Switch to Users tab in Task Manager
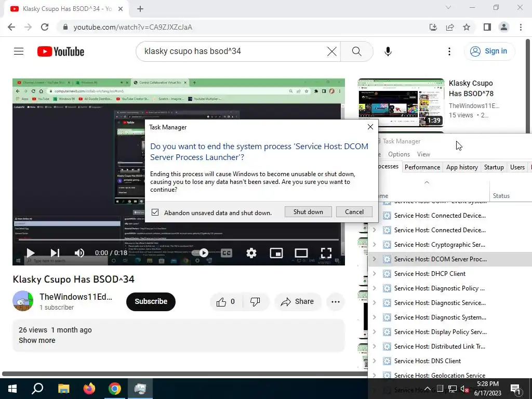The width and height of the screenshot is (532, 399). tap(517, 167)
